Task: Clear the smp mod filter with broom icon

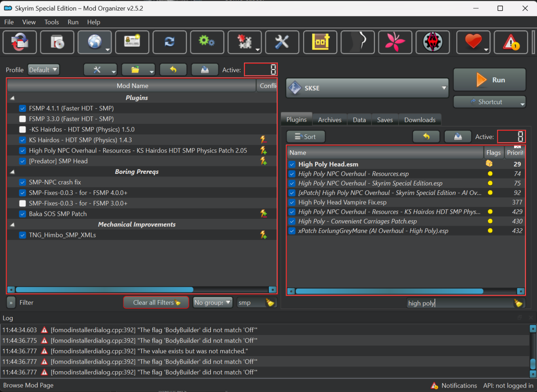Action: click(270, 302)
